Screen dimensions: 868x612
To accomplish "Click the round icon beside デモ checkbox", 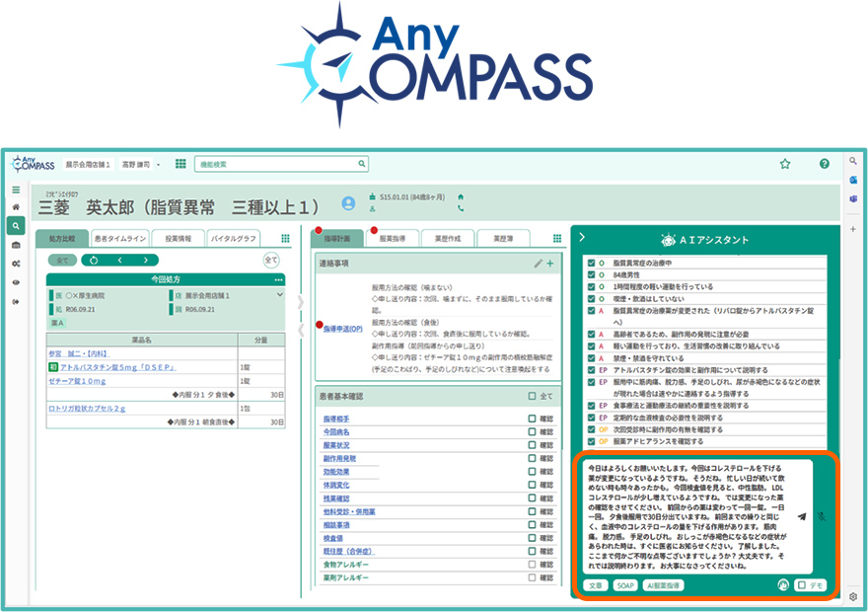I will pyautogui.click(x=783, y=585).
